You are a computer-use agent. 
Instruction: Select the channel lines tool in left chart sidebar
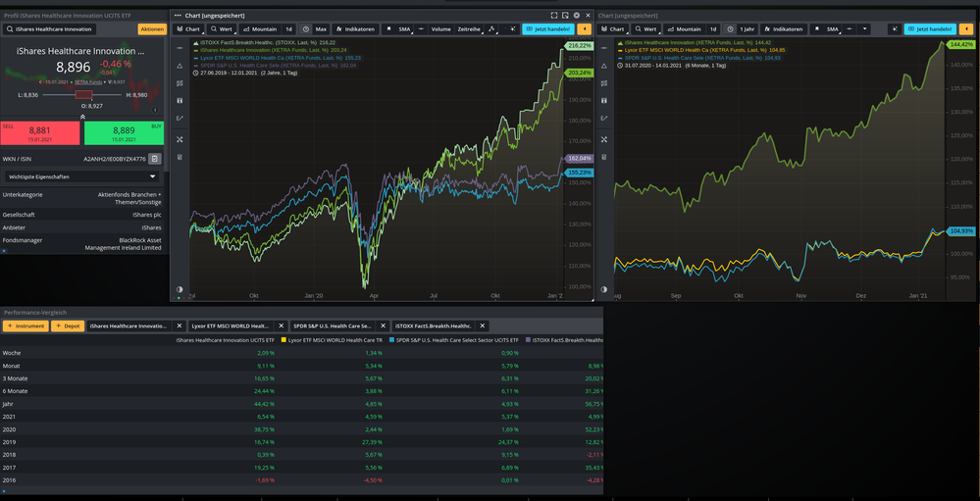180,83
